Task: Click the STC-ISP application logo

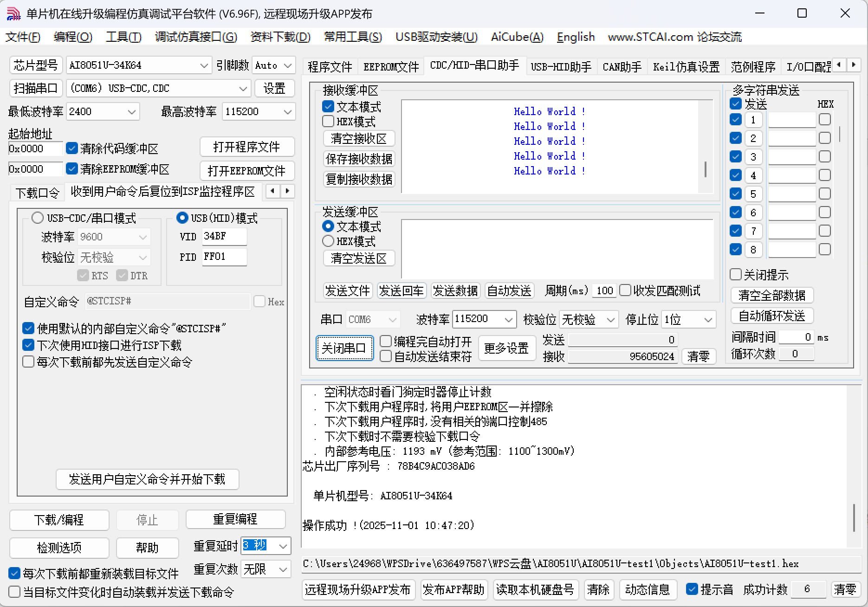Action: [x=13, y=13]
